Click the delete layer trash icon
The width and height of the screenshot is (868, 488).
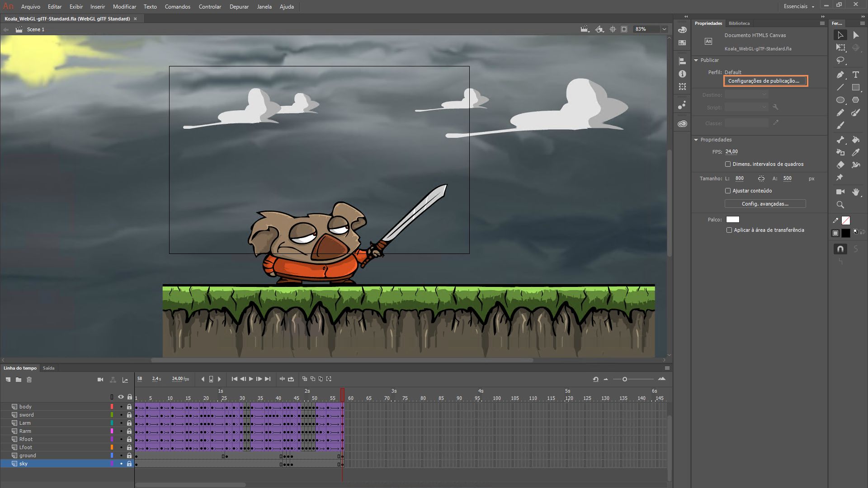point(29,380)
